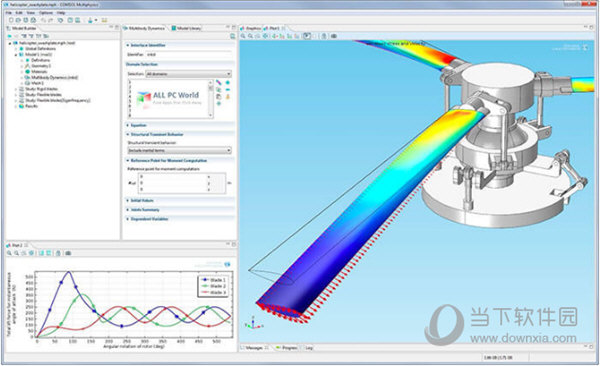This screenshot has height=366, width=600.
Task: Click the help icon in the Multibody Dynamics settings panel
Action: coord(232,36)
